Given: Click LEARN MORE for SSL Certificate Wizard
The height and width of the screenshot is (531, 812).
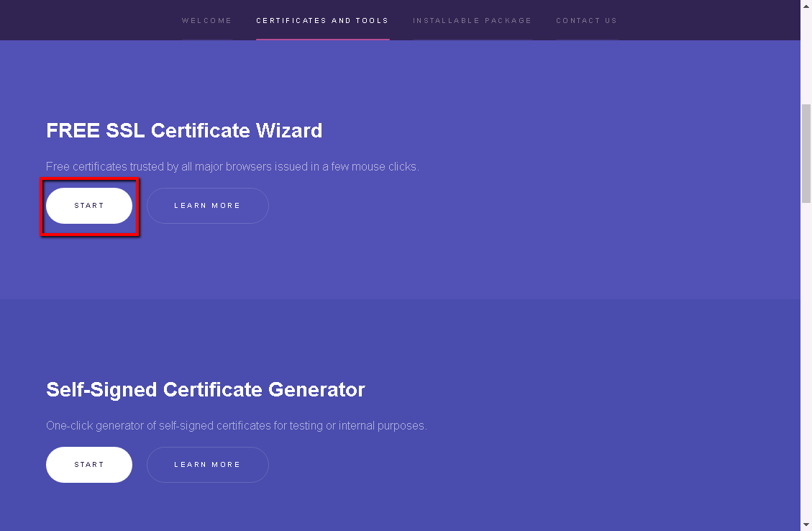Looking at the screenshot, I should [207, 206].
